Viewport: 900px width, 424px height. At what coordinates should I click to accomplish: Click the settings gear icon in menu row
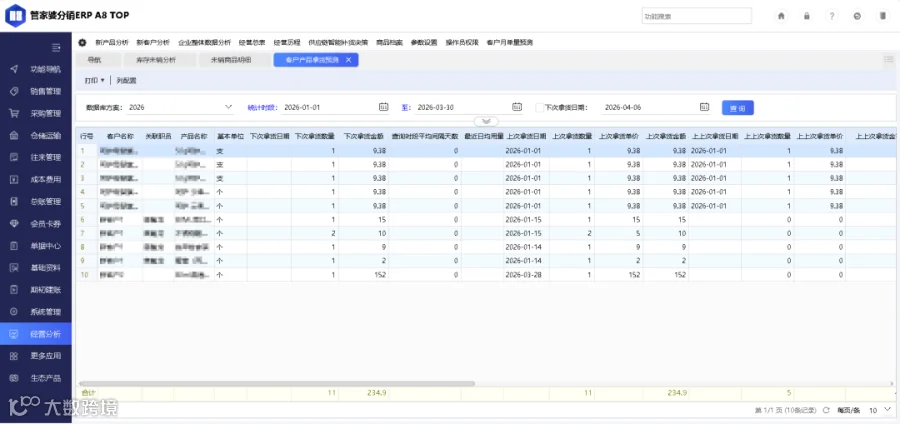coord(82,42)
